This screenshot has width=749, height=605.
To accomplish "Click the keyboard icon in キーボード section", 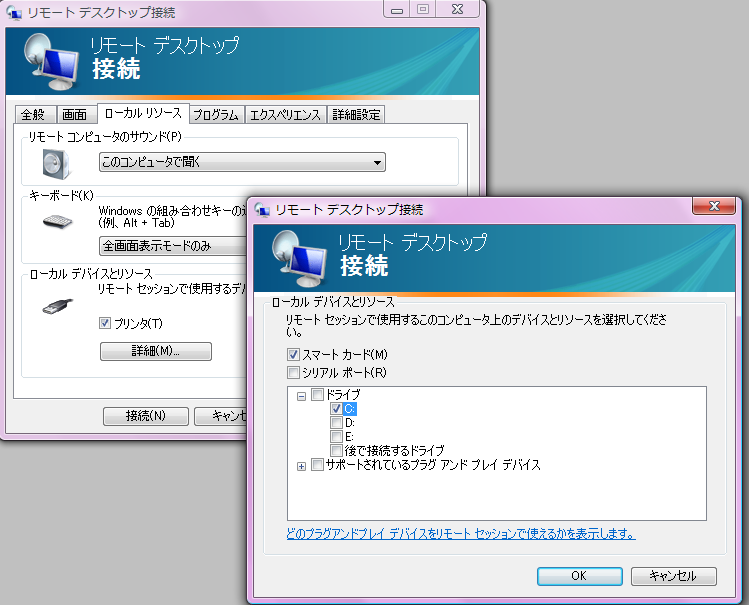I will click(x=57, y=221).
